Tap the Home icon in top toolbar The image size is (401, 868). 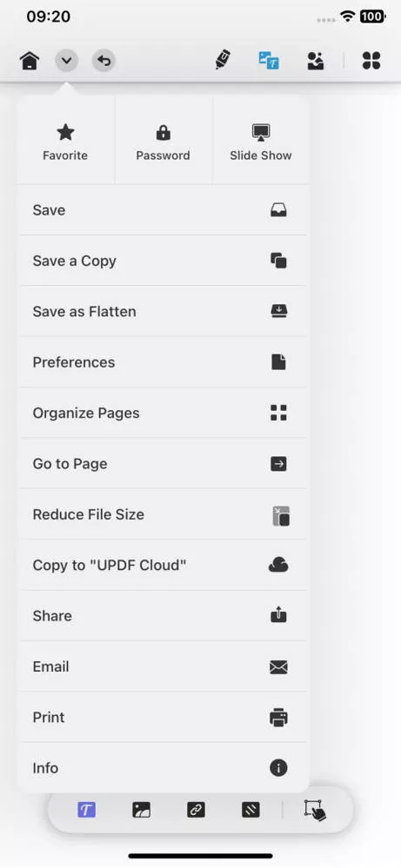30,60
